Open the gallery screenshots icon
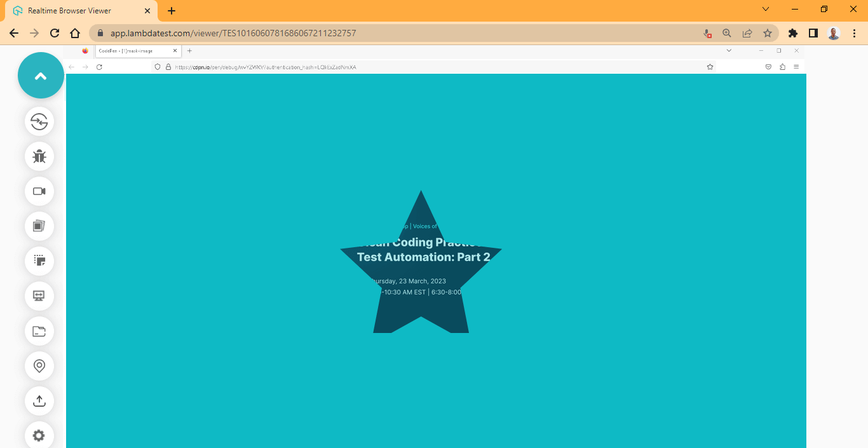 (39, 226)
